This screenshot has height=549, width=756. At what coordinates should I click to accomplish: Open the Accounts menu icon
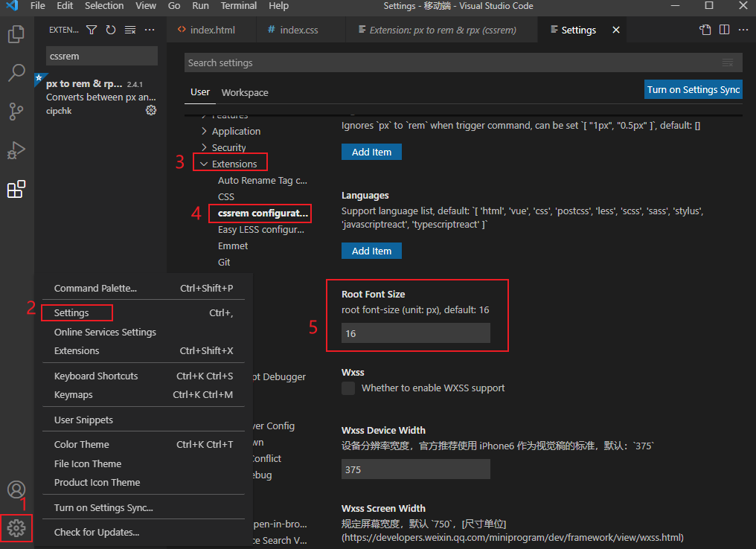[16, 489]
